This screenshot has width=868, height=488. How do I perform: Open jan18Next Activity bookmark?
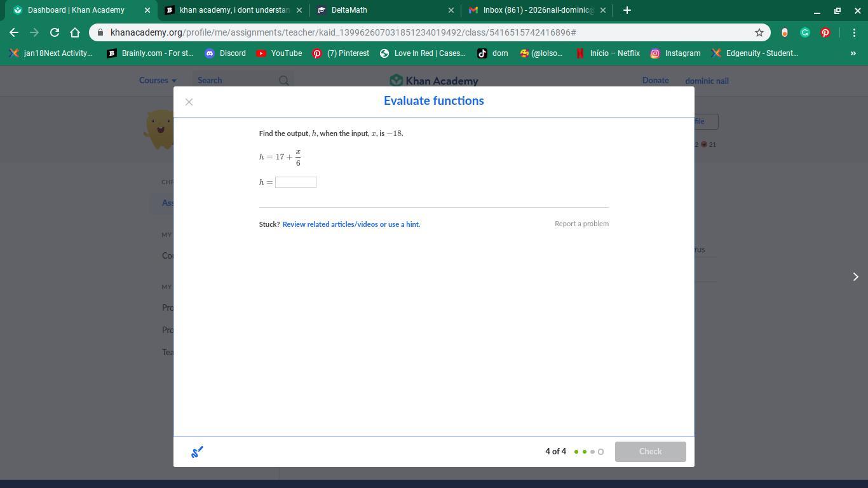(x=51, y=53)
